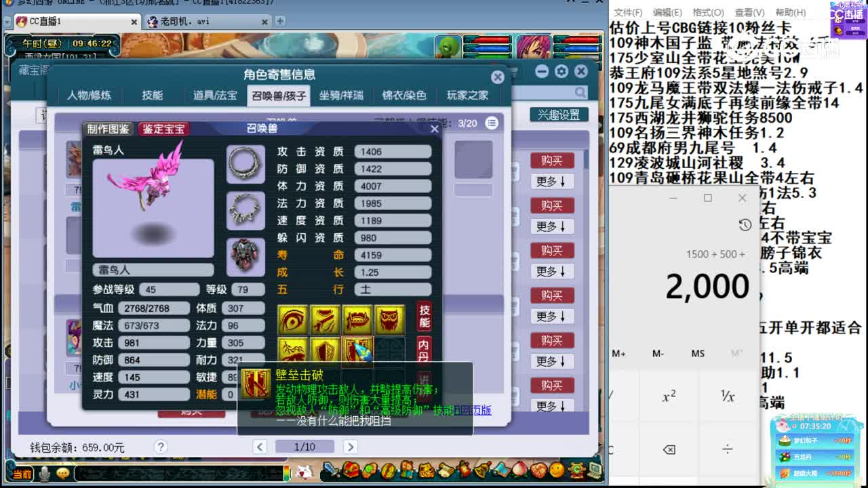Go to the next page arrow

[350, 447]
